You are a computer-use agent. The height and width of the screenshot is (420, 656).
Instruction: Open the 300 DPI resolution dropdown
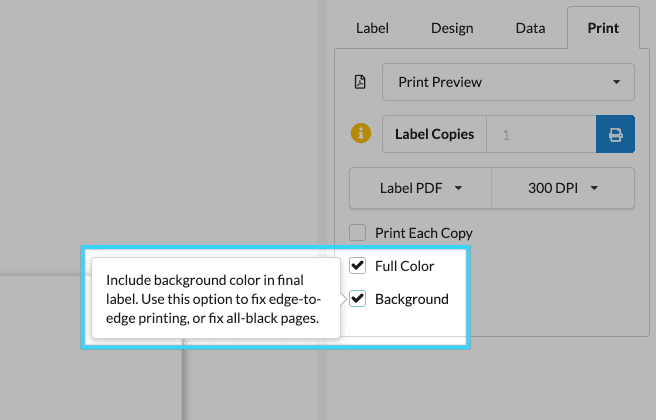(x=563, y=188)
